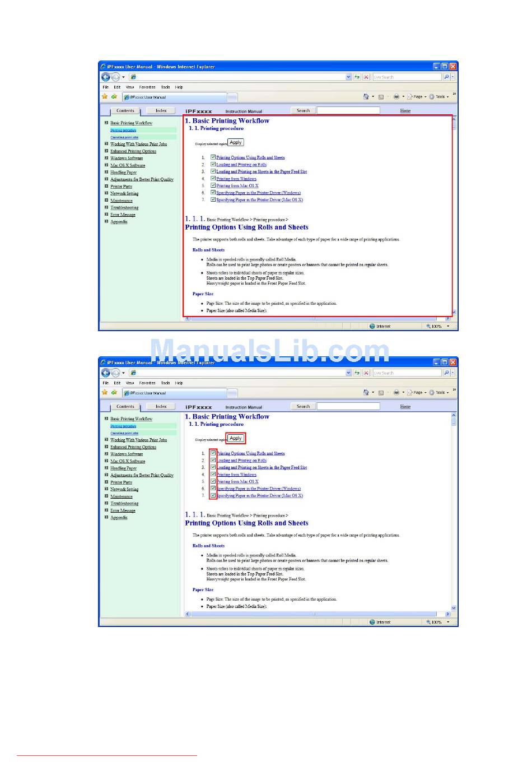Switch to the Index tab in the upper window
The image size is (532, 762).
pos(161,111)
